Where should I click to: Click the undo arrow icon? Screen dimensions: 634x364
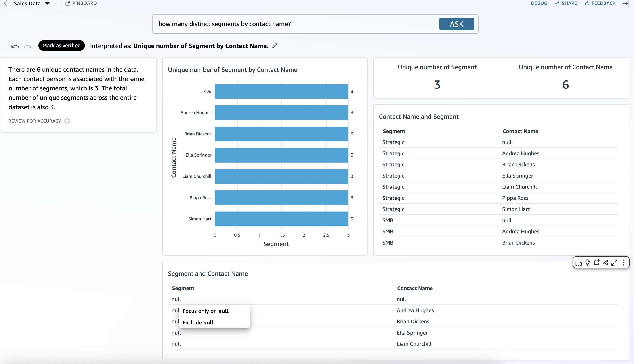15,46
